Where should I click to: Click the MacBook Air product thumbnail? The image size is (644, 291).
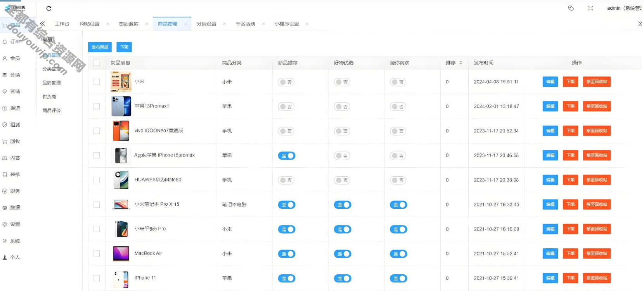point(121,253)
